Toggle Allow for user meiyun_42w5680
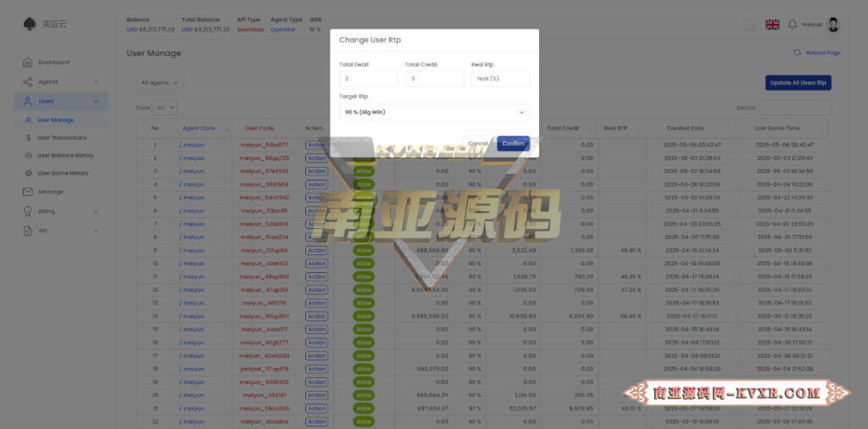This screenshot has width=868, height=429. pos(364,356)
